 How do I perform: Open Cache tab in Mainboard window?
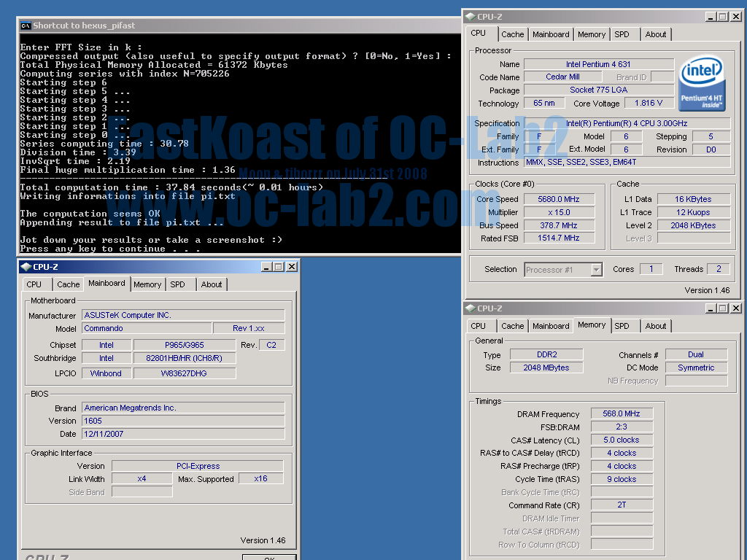click(x=68, y=284)
